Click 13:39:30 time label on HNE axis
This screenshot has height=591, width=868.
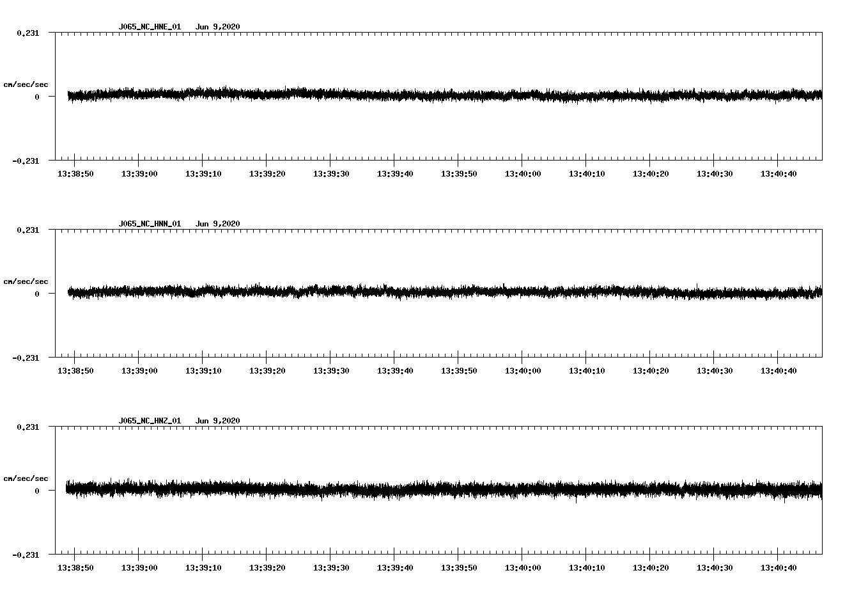[x=331, y=174]
